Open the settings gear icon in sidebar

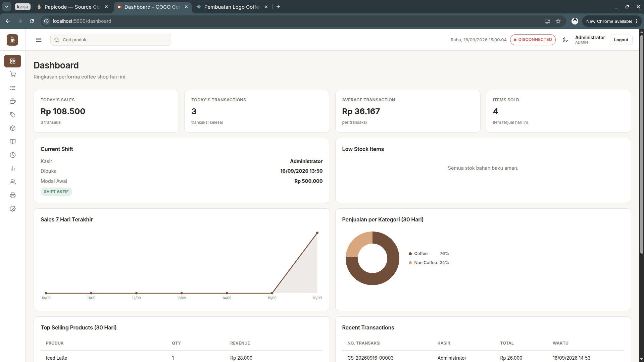(x=13, y=209)
